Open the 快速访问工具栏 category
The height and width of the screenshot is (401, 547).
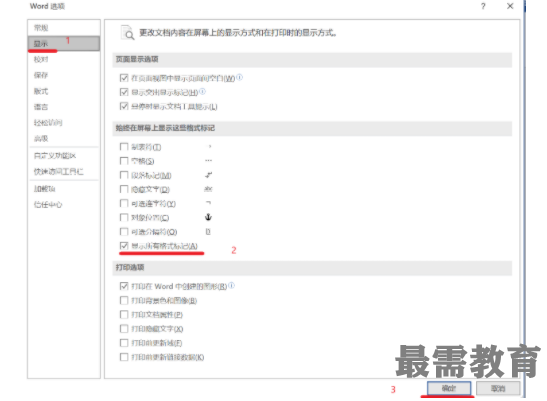click(64, 171)
